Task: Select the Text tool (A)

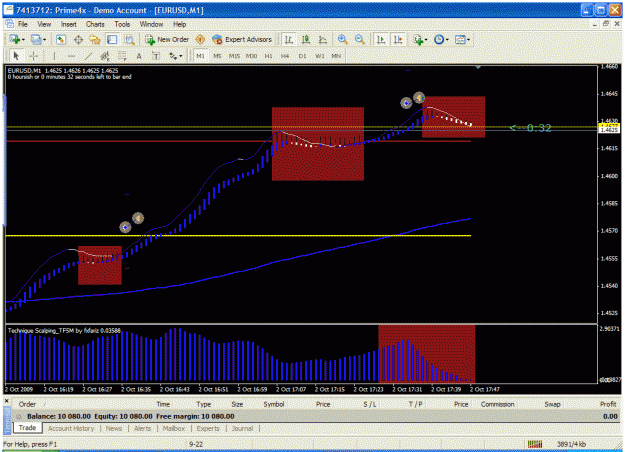Action: (139, 56)
